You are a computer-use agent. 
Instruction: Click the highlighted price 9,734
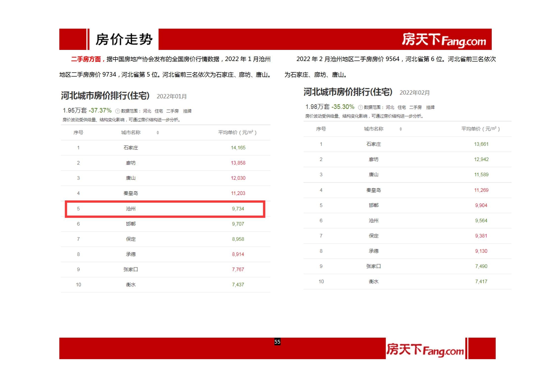pyautogui.click(x=238, y=209)
